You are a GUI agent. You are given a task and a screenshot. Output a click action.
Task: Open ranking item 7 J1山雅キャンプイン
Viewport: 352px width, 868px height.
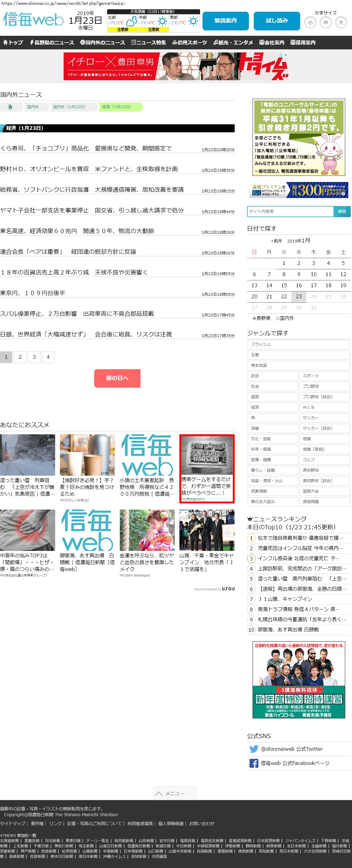point(285,599)
